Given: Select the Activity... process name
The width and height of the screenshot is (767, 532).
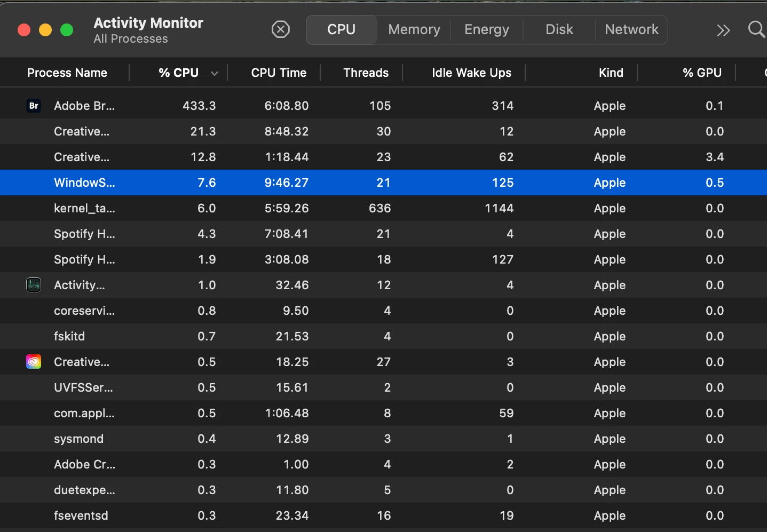Looking at the screenshot, I should click(80, 285).
